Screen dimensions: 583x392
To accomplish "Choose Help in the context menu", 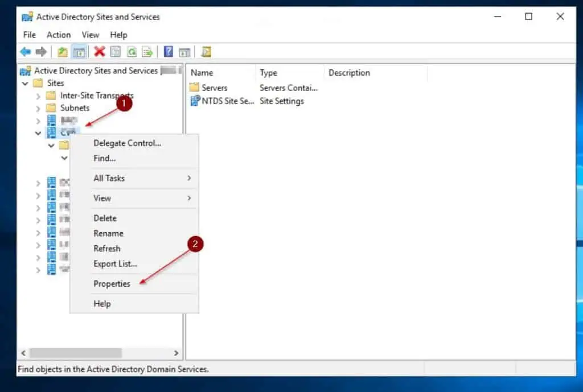I will [x=134, y=304].
